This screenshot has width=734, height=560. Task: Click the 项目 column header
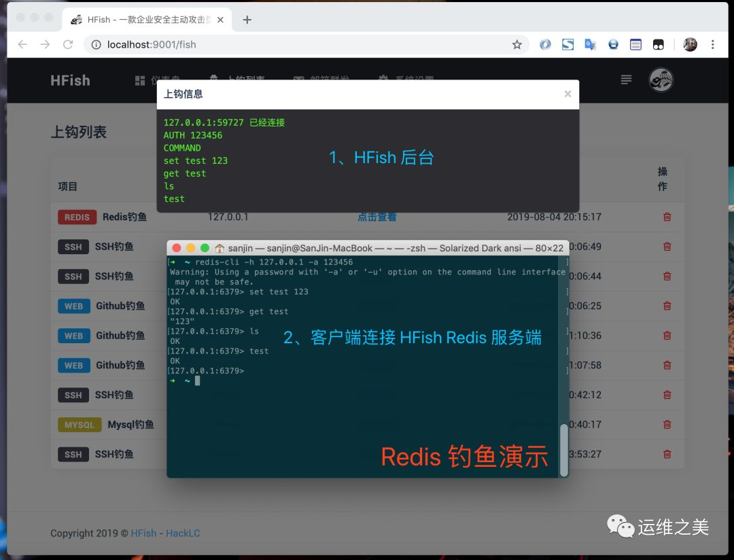coord(67,186)
